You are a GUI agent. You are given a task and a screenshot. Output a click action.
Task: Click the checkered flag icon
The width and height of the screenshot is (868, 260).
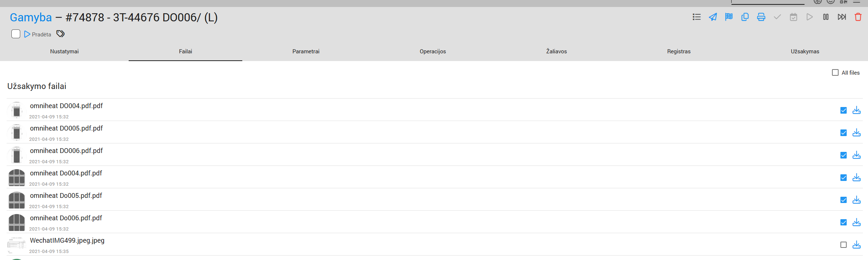pos(729,17)
